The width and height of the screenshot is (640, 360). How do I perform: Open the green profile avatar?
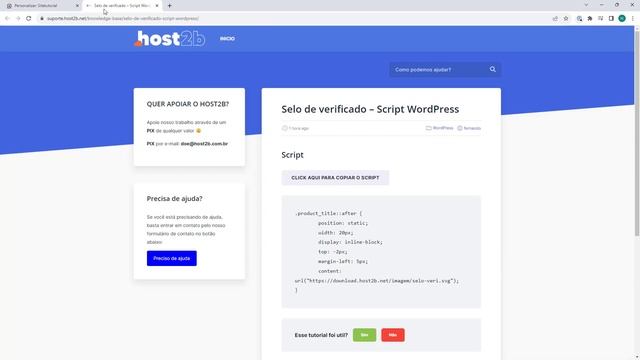click(x=622, y=18)
